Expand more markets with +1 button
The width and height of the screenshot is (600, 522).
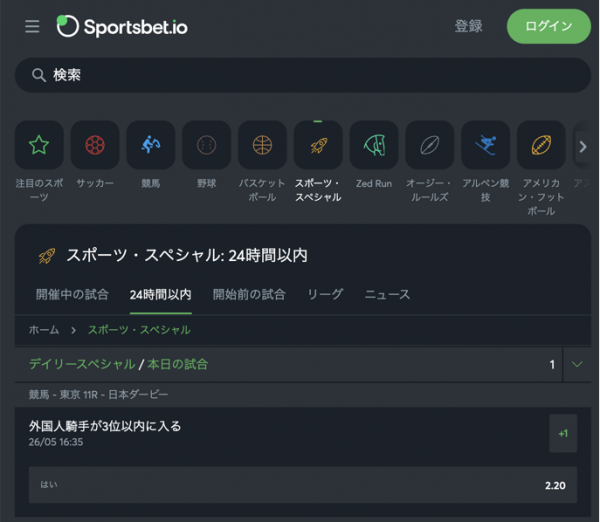pos(563,433)
